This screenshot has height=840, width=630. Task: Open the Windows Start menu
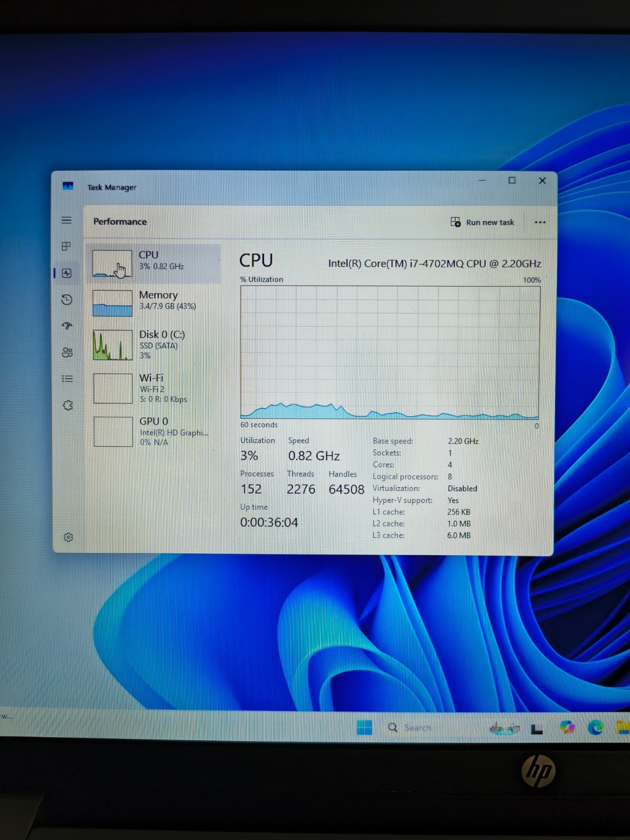[364, 728]
